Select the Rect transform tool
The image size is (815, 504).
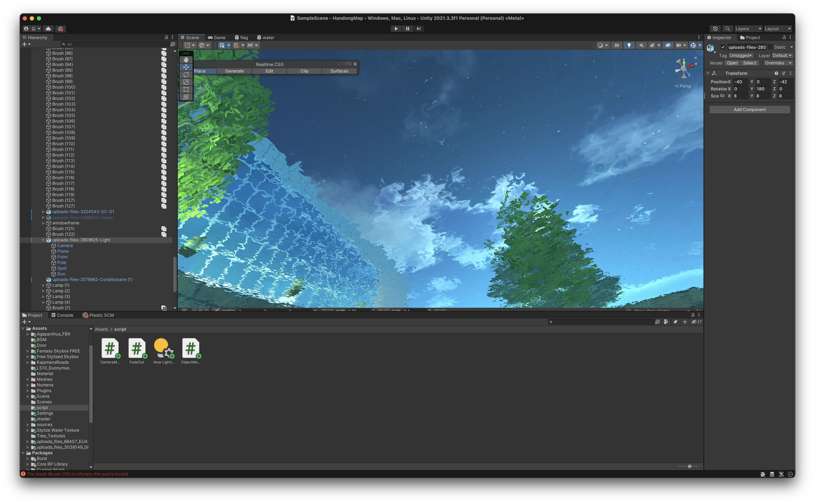coord(186,89)
